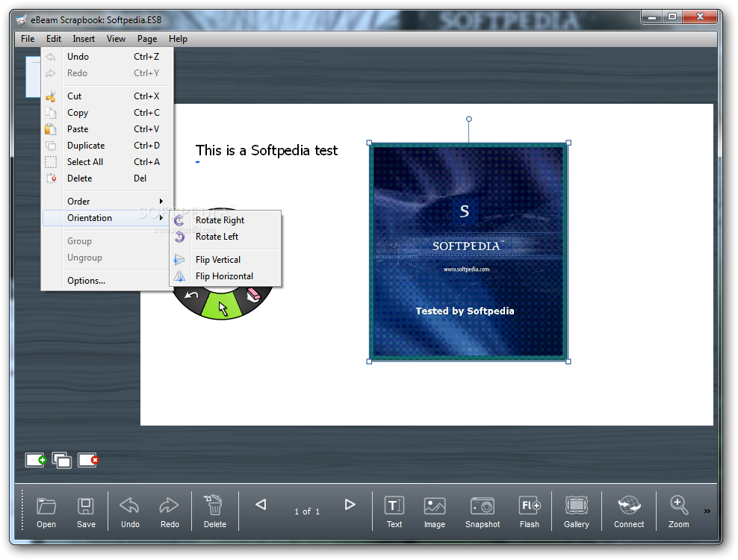Open the Page menu

[x=147, y=39]
